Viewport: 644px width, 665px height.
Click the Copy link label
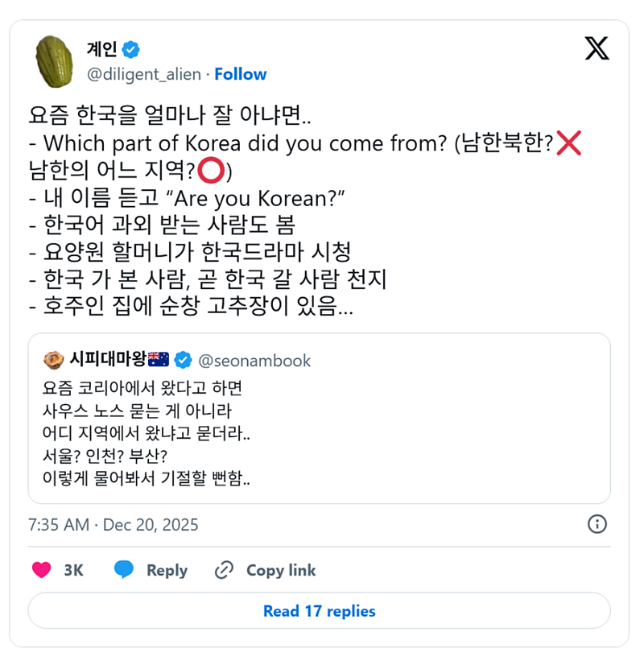[281, 570]
